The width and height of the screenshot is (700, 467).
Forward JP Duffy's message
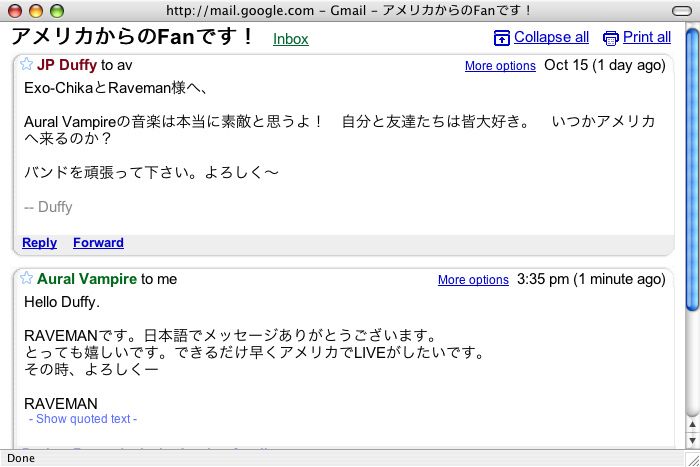[x=98, y=243]
